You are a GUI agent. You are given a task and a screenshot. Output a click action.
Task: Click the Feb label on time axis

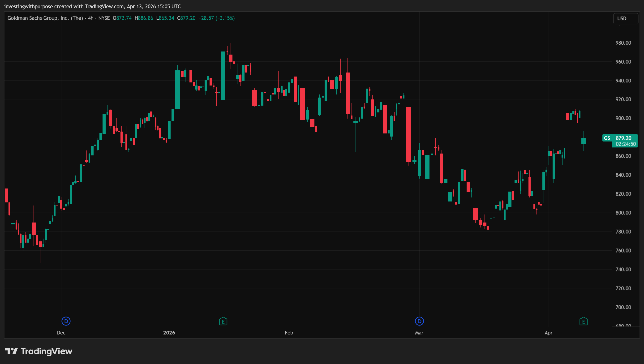coord(289,333)
